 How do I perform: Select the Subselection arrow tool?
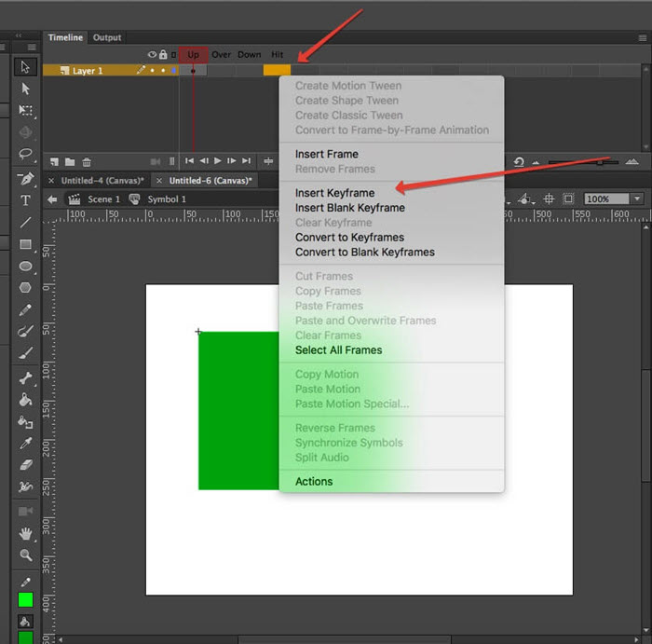point(25,89)
